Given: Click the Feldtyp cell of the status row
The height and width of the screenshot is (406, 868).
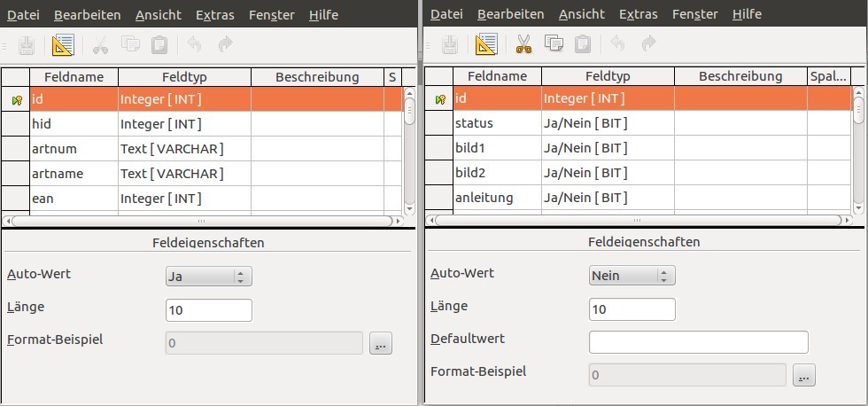Looking at the screenshot, I should click(607, 123).
